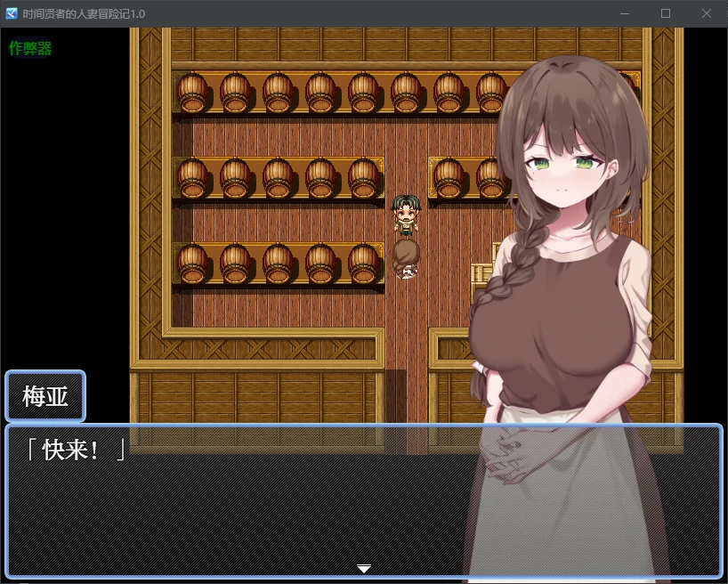Image resolution: width=728 pixels, height=584 pixels.
Task: Click the dialogue continue arrow indicator
Action: click(x=363, y=568)
